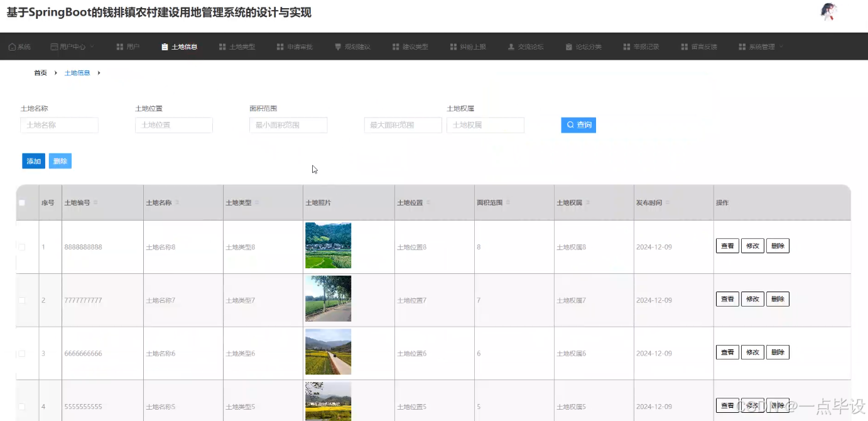The height and width of the screenshot is (421, 868).
Task: Open 土地类型 via its grid icon
Action: [x=222, y=47]
